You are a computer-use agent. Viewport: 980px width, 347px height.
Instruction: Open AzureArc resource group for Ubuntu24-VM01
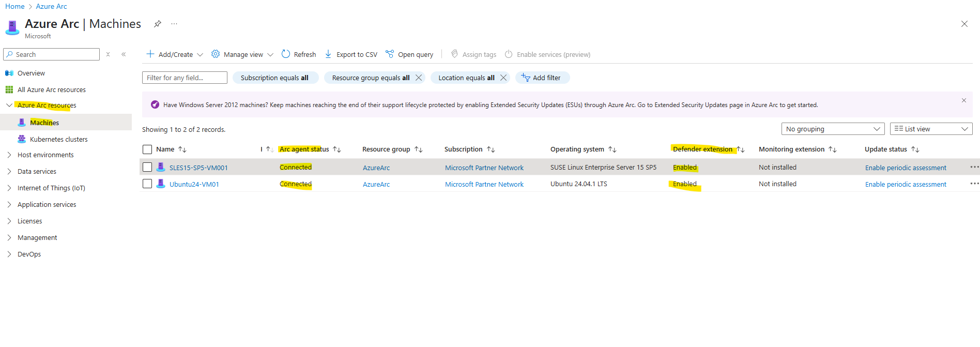(376, 184)
